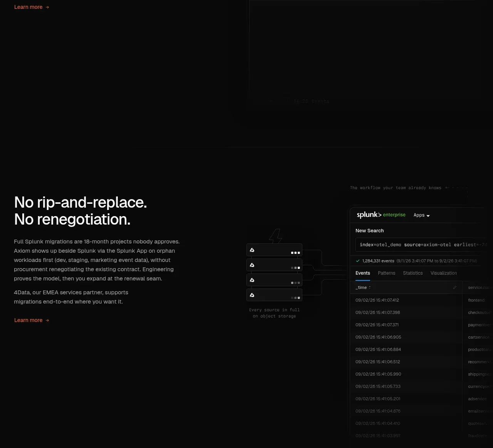Click the New Search heading

(369, 230)
